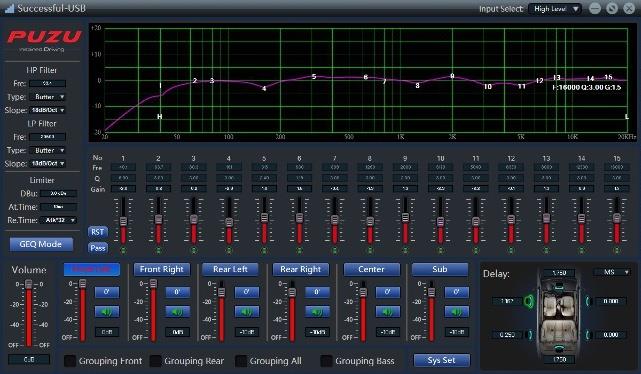The width and height of the screenshot is (641, 374).
Task: Click the HP Filter Fre input field
Action: pyautogui.click(x=47, y=83)
